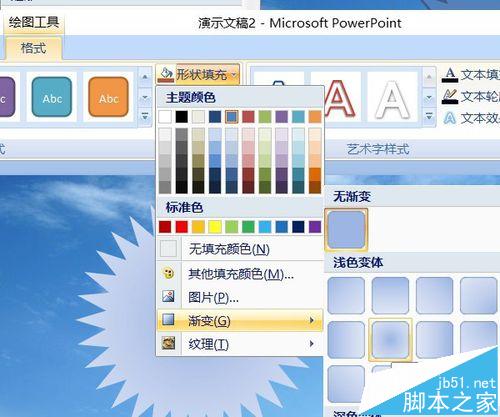Viewport: 500px width, 417px height.
Task: Open the 形状填充 dropdown arrow
Action: (x=234, y=74)
